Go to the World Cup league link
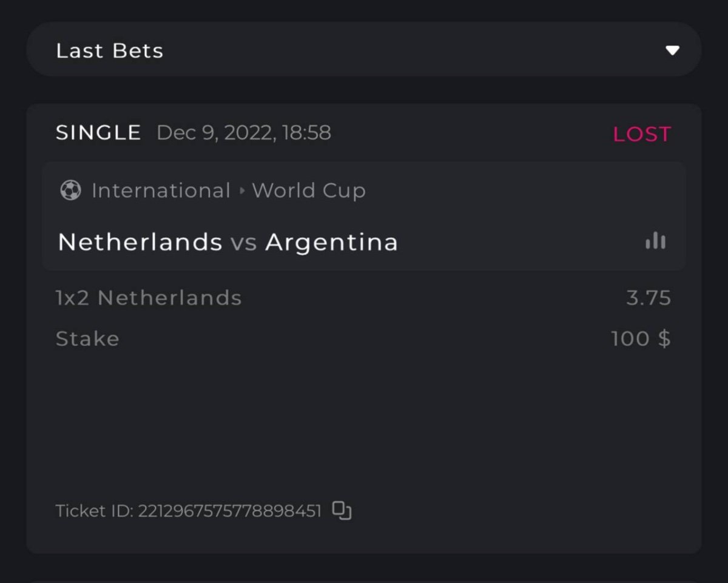This screenshot has height=583, width=728. [309, 191]
